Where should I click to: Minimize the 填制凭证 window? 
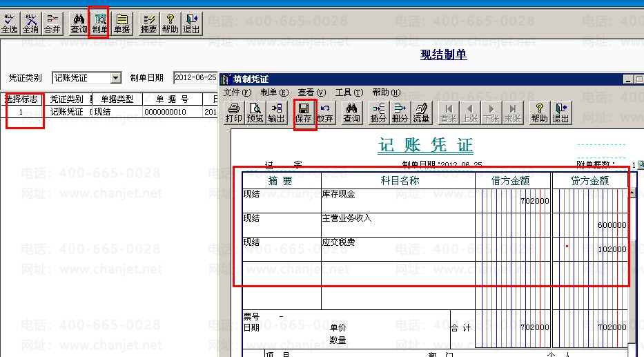tap(627, 79)
